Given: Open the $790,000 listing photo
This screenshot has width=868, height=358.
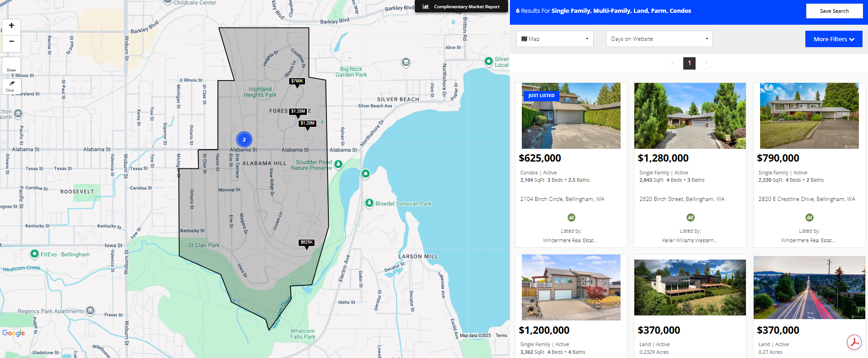Looking at the screenshot, I should (x=809, y=116).
